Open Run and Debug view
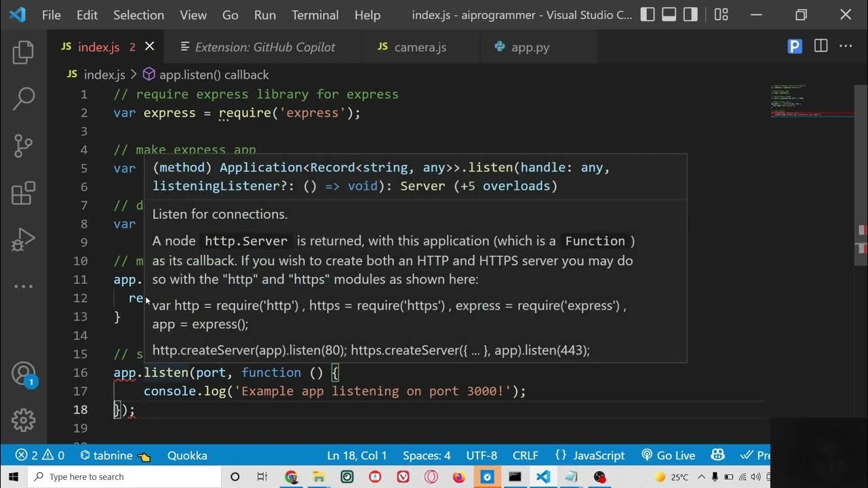Viewport: 868px width, 488px height. pyautogui.click(x=23, y=239)
